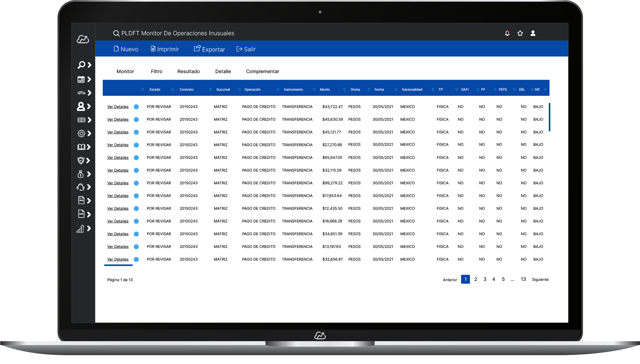Switch to the Filtro tab

click(x=157, y=71)
